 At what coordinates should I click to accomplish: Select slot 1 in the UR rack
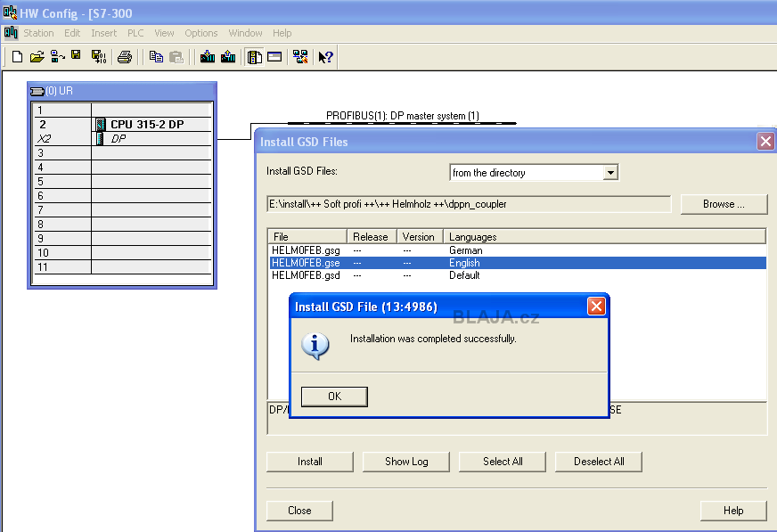click(x=122, y=110)
